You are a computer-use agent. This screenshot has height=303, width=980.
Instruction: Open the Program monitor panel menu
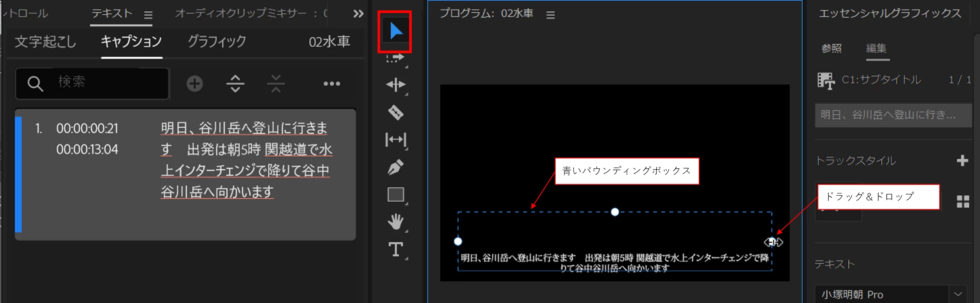pyautogui.click(x=550, y=15)
